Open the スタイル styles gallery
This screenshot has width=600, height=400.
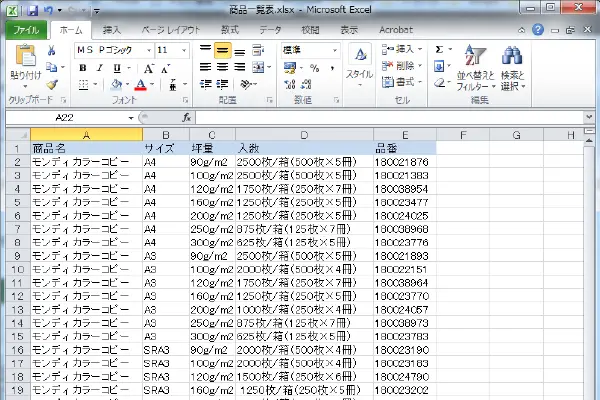(360, 67)
